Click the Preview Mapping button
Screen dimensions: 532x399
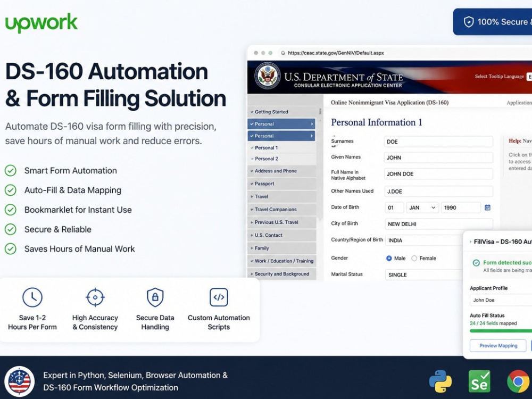498,345
